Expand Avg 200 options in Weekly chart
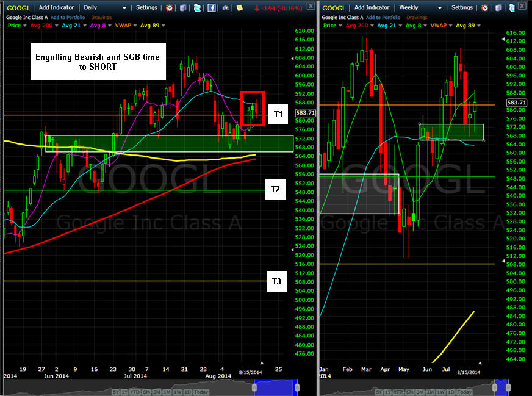532x396 pixels. [x=372, y=26]
